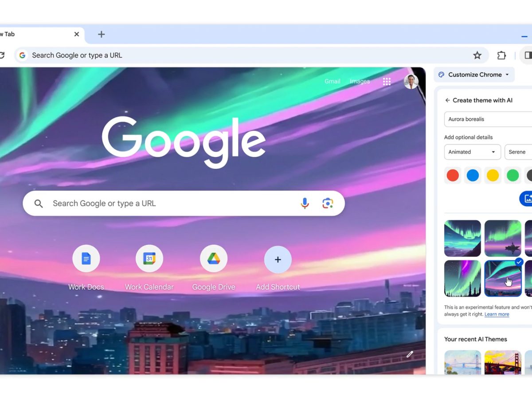The width and height of the screenshot is (532, 399).
Task: Click Google favicon in address bar
Action: 23,55
